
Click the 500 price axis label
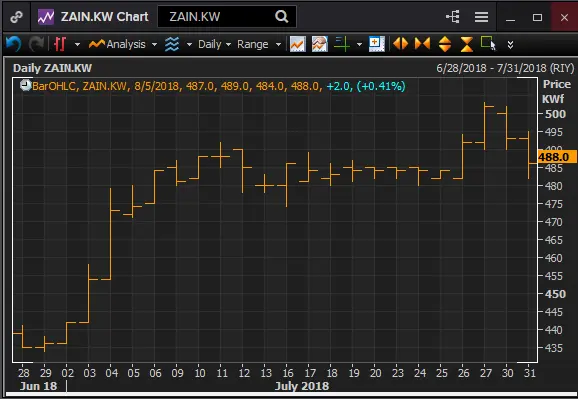tap(555, 114)
